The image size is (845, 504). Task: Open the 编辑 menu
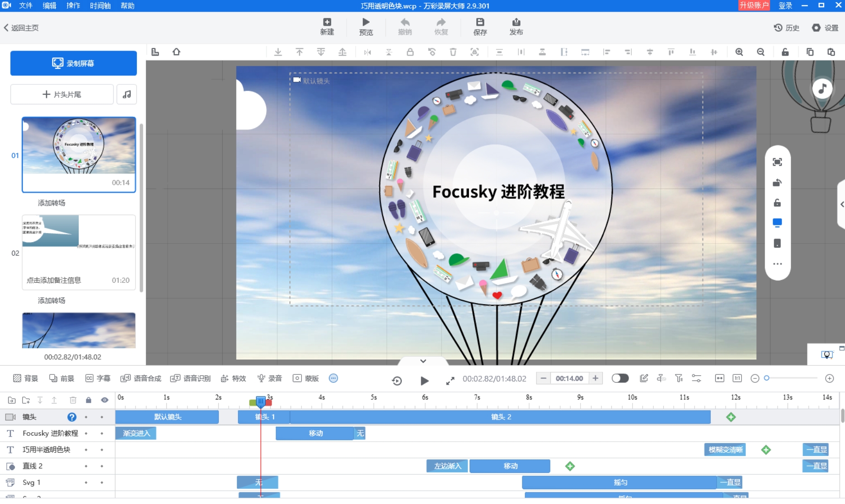tap(50, 5)
